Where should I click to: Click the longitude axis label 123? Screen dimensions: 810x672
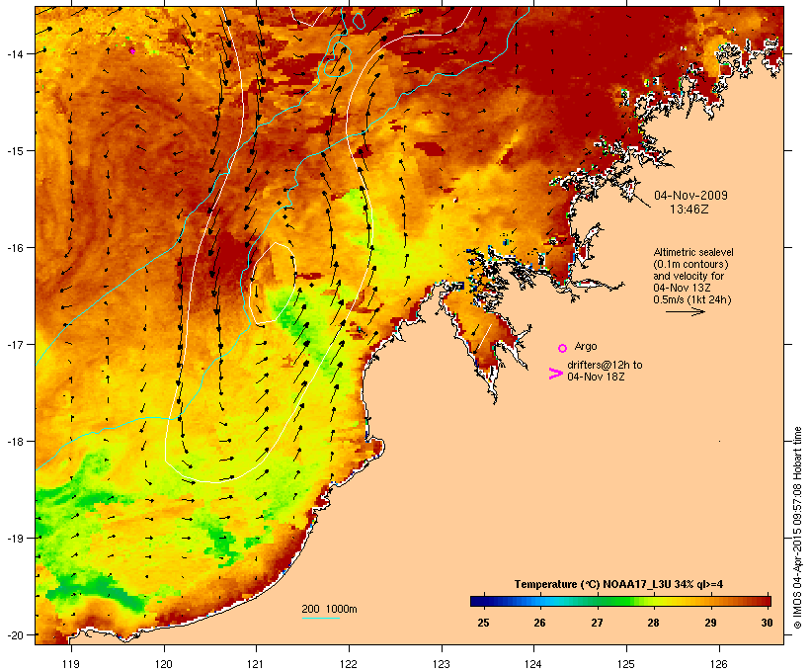[442, 664]
